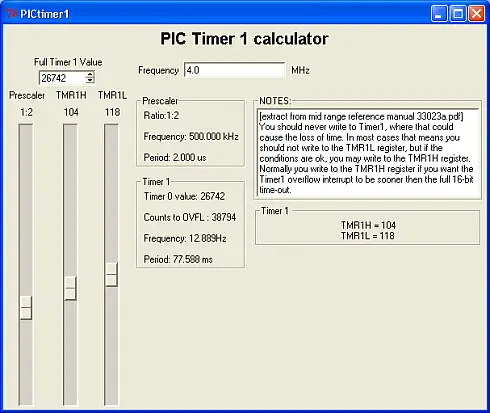Click the 'TMR1H = 104' result text
Image resolution: width=490 pixels, height=413 pixels.
(x=368, y=225)
